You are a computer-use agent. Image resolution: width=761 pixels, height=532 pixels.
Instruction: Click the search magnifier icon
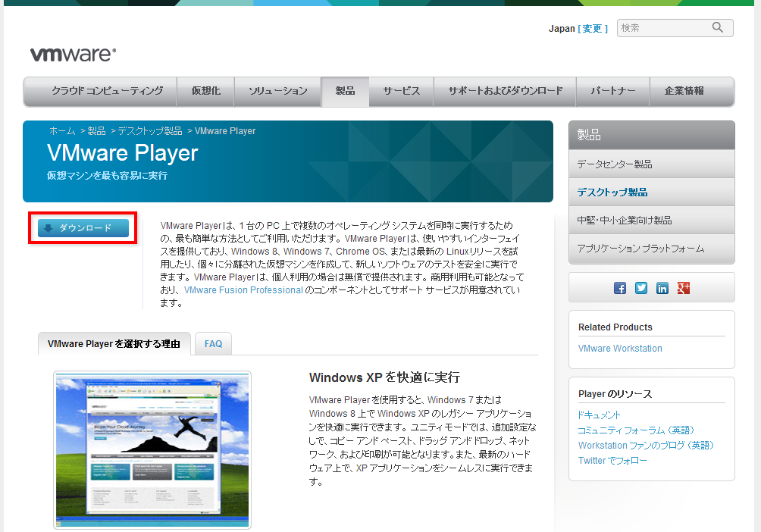pos(717,28)
